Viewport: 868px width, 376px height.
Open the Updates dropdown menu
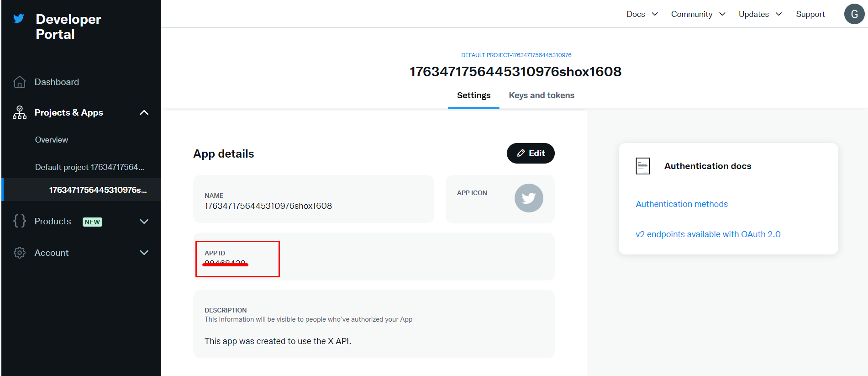pyautogui.click(x=760, y=14)
